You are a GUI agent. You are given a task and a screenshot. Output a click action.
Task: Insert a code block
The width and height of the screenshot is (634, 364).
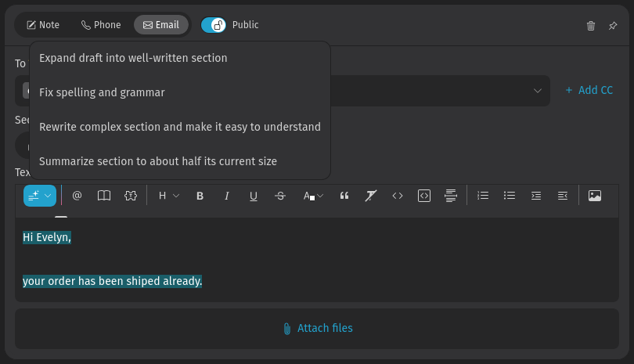coord(424,196)
